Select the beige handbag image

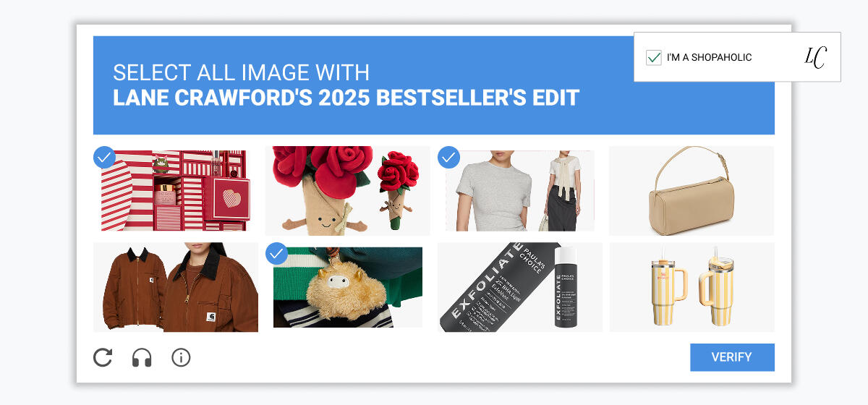692,191
